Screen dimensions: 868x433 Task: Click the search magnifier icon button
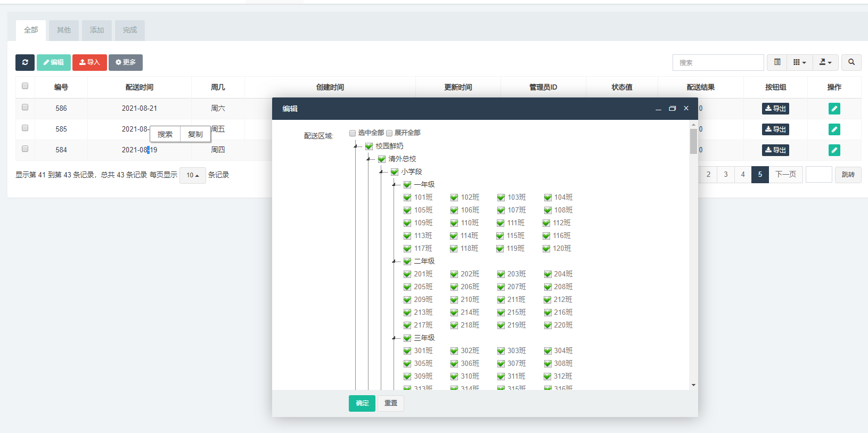(851, 62)
